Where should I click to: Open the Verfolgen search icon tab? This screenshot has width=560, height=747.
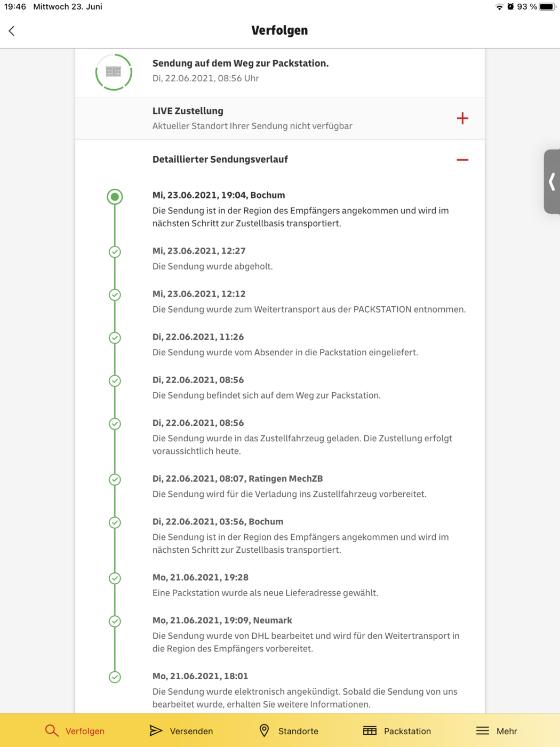52,730
